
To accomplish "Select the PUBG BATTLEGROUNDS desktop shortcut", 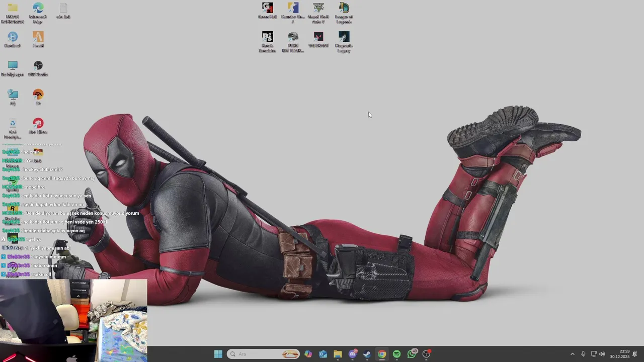I will 293,42.
